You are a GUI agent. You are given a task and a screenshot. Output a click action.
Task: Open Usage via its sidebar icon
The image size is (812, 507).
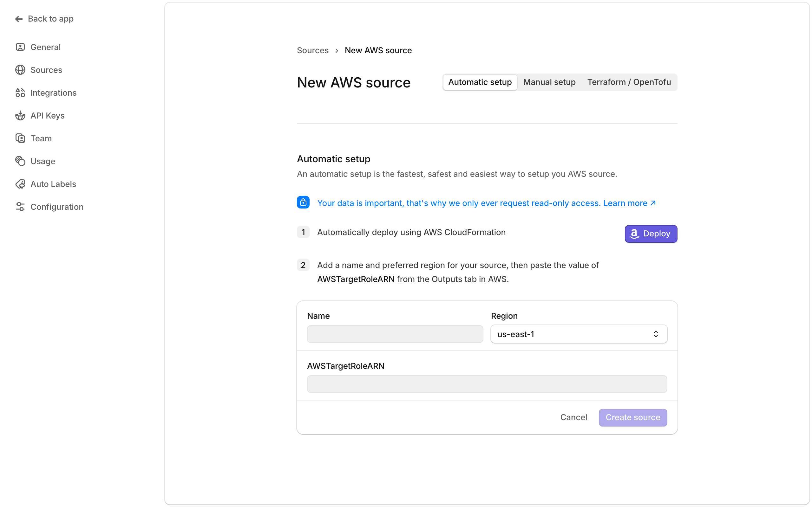coord(20,161)
